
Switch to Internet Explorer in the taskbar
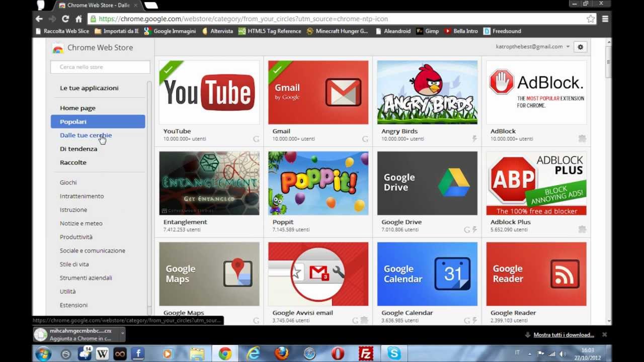pyautogui.click(x=253, y=354)
